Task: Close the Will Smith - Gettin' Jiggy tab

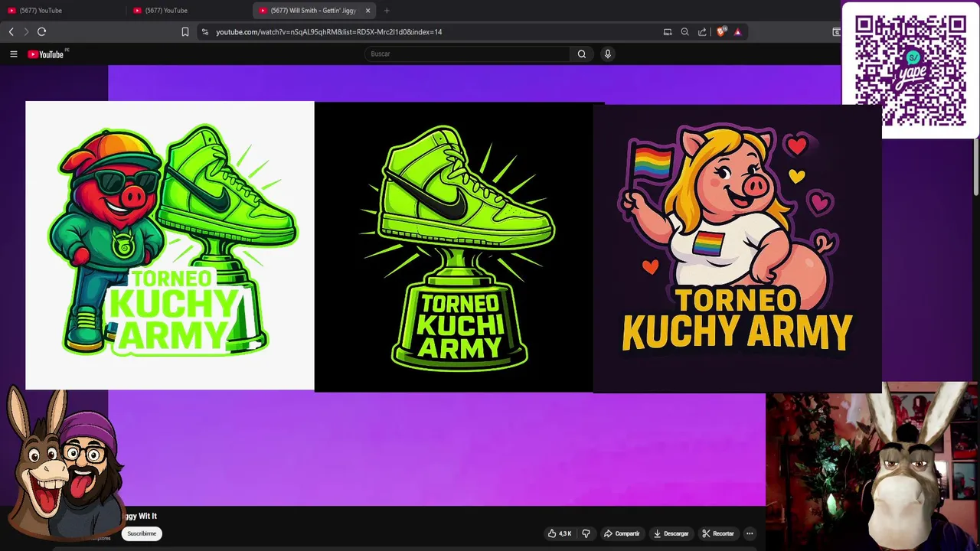Action: (367, 10)
